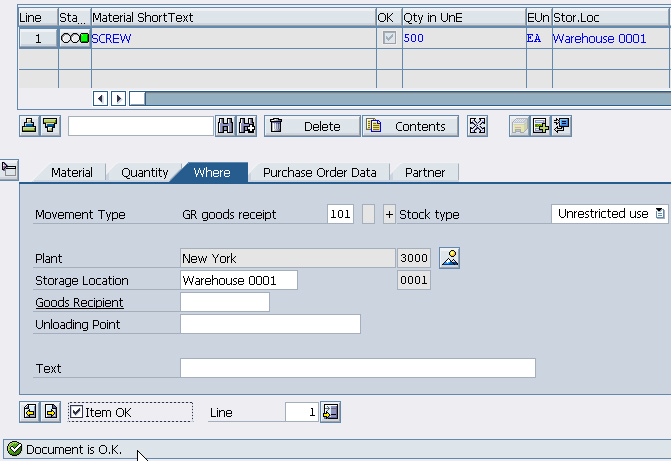Click the next item icon beside Item OK

(x=50, y=411)
